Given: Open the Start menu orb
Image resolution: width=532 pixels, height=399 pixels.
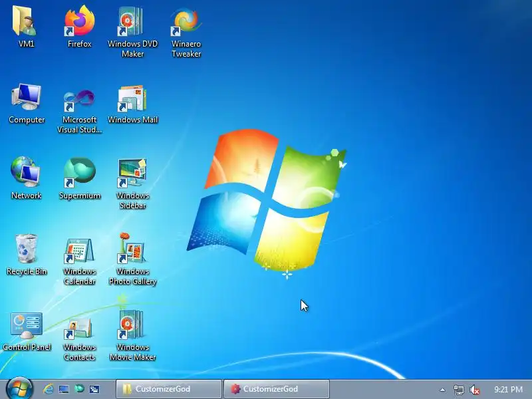Looking at the screenshot, I should (x=19, y=388).
